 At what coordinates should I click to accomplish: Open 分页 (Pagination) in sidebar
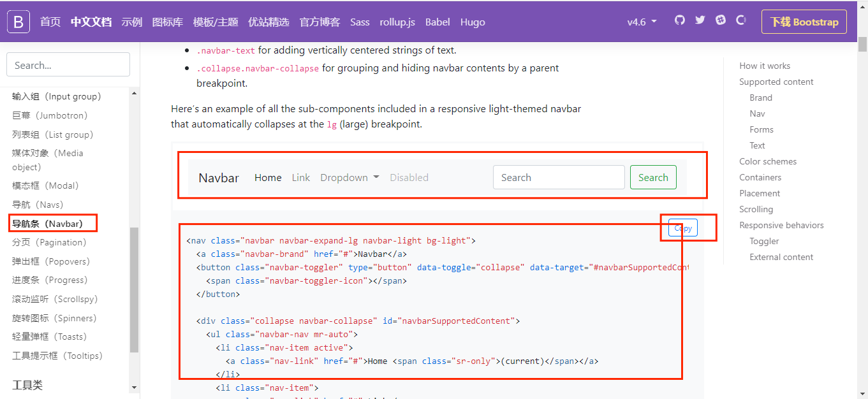click(x=49, y=242)
